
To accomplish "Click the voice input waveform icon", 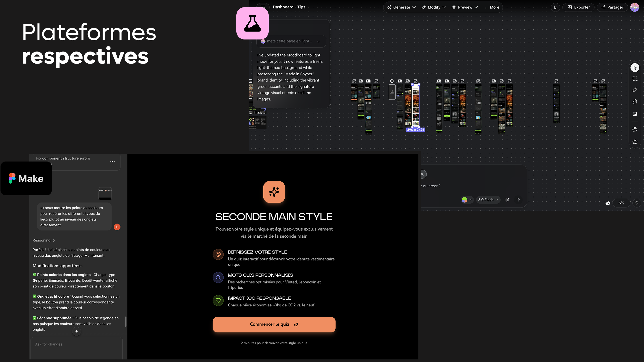I will pos(507,200).
